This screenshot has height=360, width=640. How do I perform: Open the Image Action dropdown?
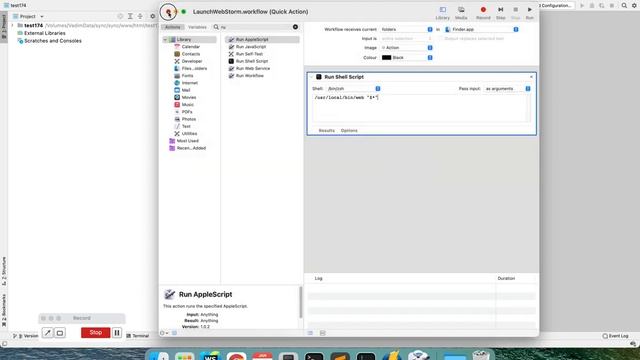(407, 48)
